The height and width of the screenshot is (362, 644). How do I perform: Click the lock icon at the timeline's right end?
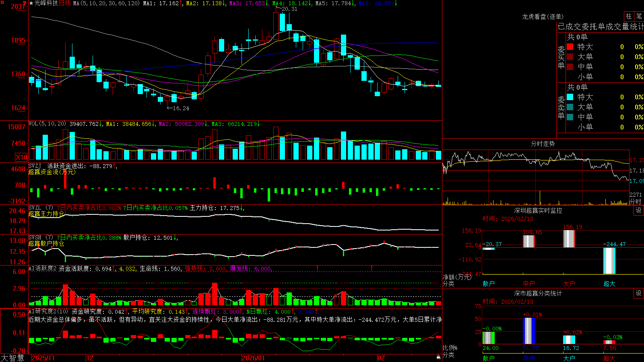click(x=438, y=357)
